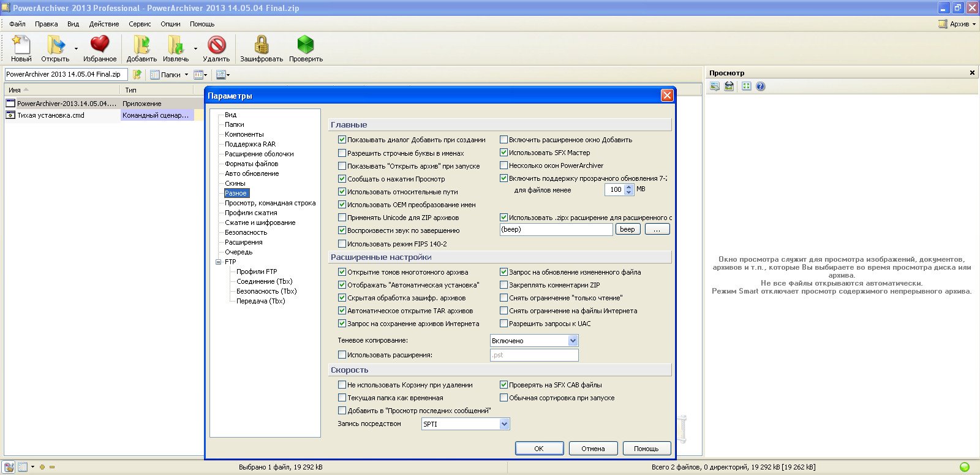Select 'Профили FTP' tree item
Viewport: 980px width, 475px height.
257,272
